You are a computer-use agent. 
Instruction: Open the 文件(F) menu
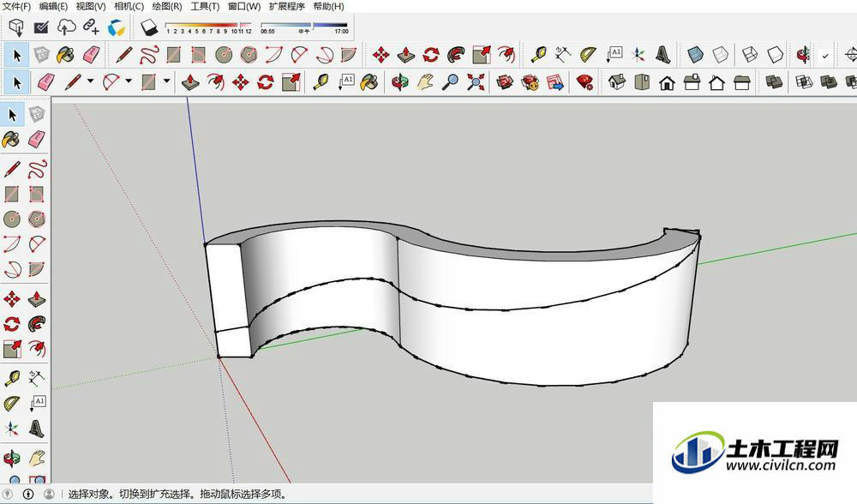pos(17,6)
